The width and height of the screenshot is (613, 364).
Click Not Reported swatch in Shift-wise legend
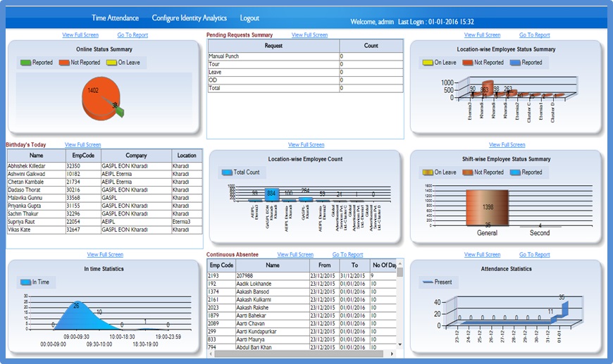click(x=468, y=172)
